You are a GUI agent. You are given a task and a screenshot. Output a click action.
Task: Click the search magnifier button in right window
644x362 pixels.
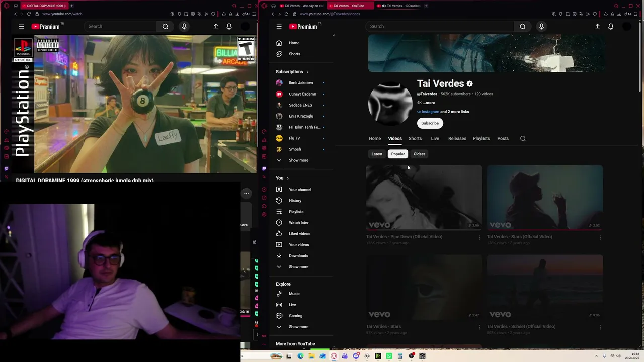pyautogui.click(x=523, y=27)
